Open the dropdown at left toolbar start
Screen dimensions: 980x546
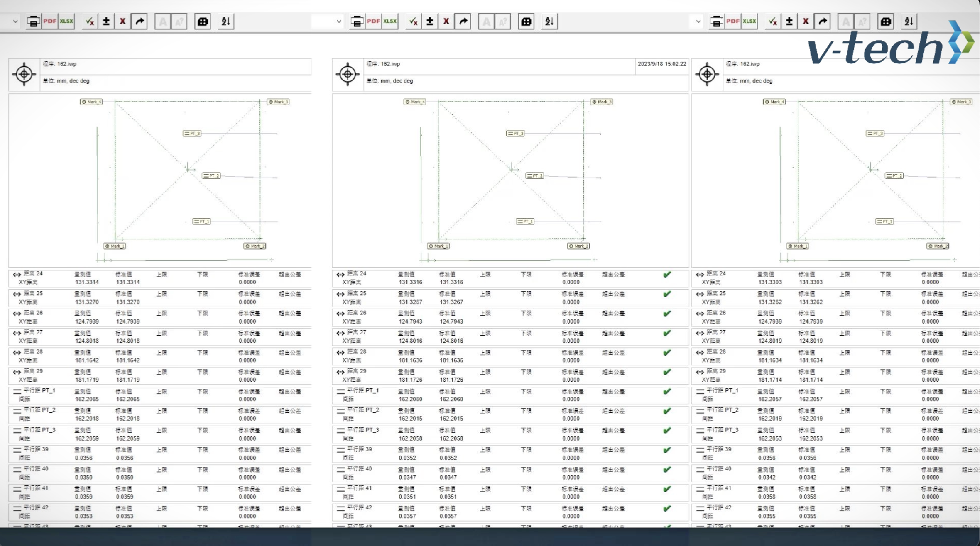coord(15,21)
